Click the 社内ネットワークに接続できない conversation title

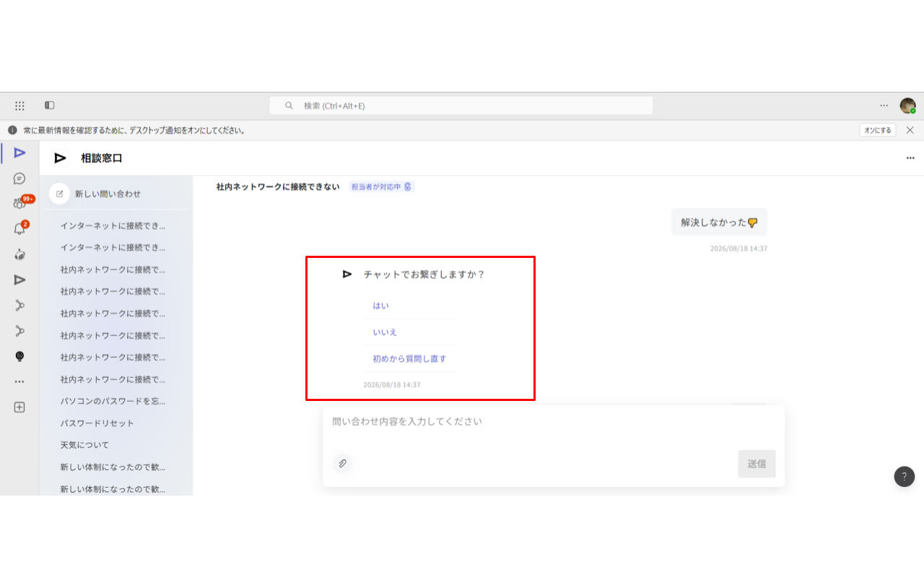[278, 186]
